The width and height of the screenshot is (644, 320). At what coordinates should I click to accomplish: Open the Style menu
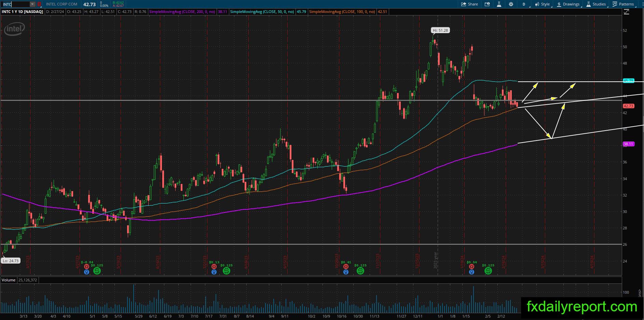[x=543, y=4]
